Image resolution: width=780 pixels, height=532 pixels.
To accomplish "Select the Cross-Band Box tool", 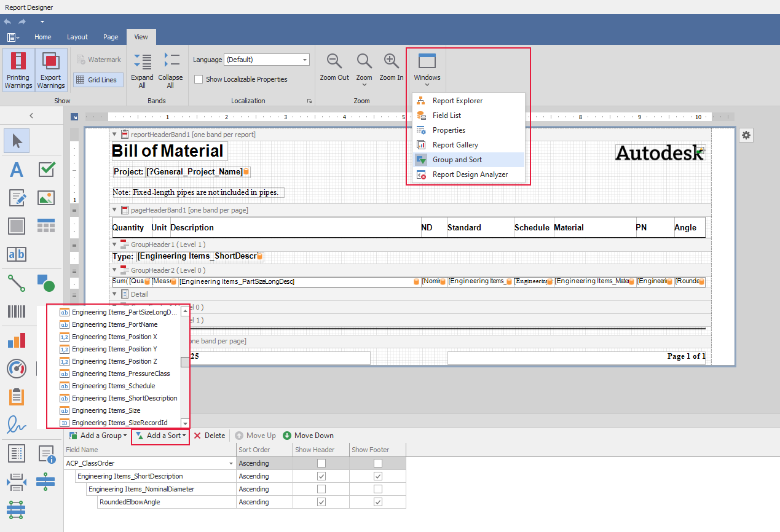I will 17,510.
